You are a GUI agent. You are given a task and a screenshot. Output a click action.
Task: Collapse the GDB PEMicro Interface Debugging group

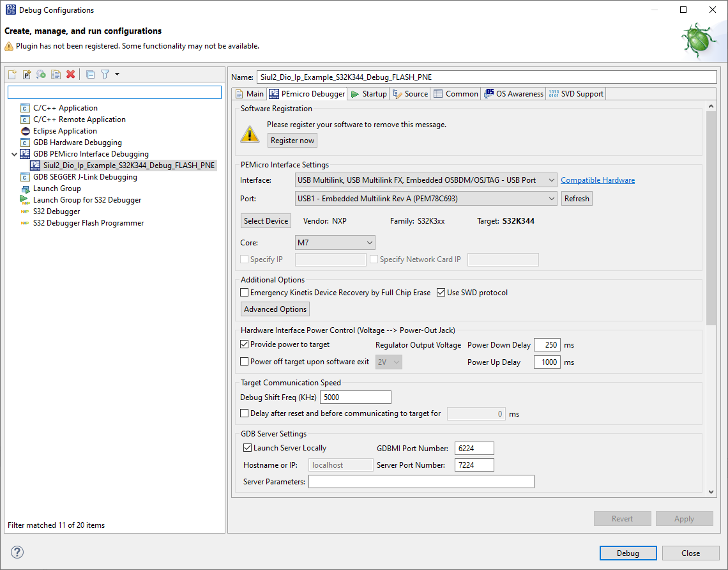tap(15, 153)
